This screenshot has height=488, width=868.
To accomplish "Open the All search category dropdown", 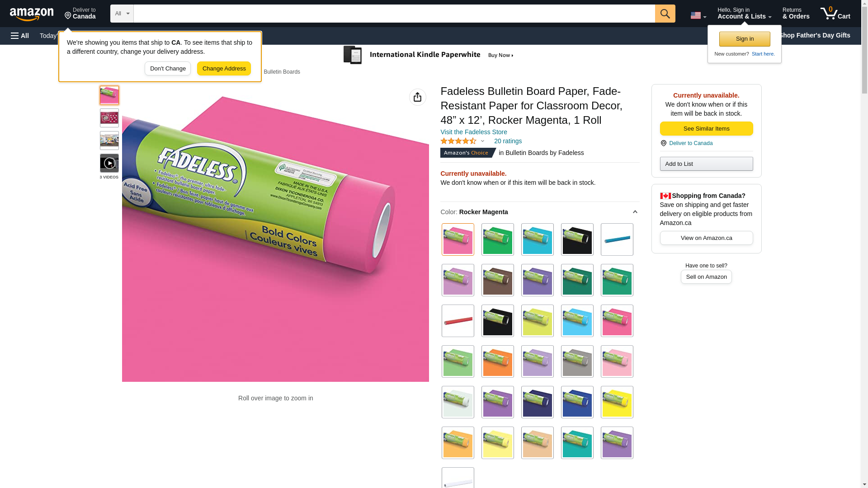I will pos(122,14).
